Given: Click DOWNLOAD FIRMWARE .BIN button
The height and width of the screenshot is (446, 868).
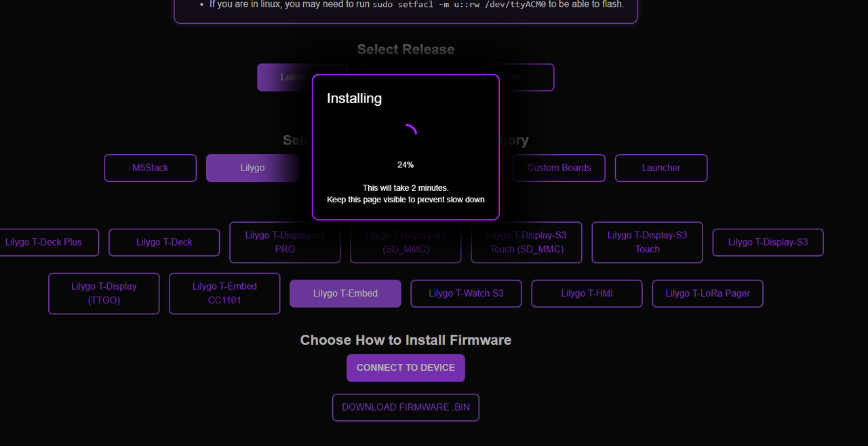Looking at the screenshot, I should coord(406,407).
